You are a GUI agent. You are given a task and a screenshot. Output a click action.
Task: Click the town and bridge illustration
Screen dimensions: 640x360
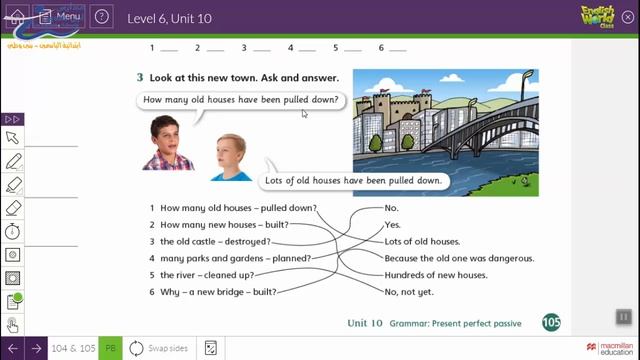(446, 133)
